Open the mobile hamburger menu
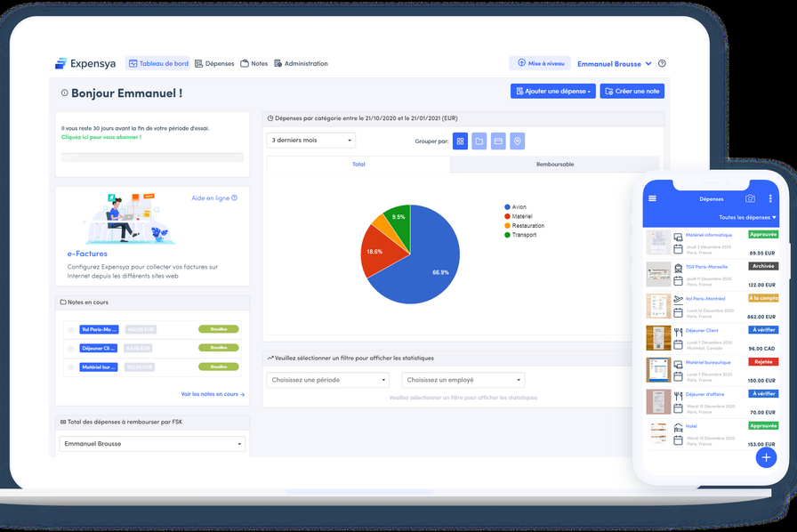 (x=652, y=198)
